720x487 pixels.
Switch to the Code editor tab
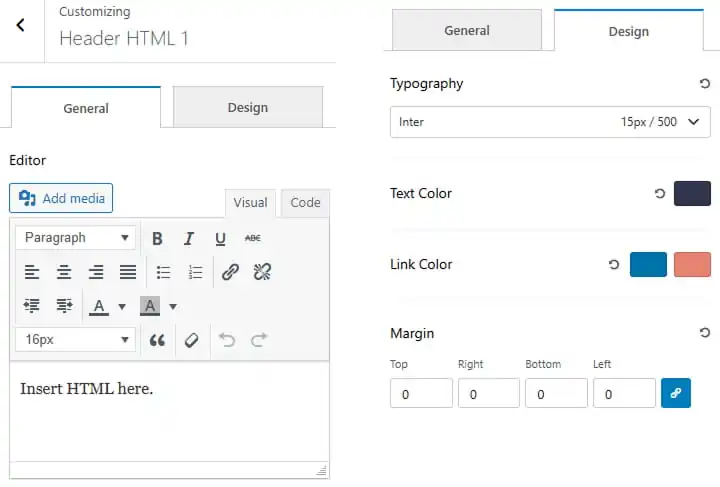click(x=305, y=203)
